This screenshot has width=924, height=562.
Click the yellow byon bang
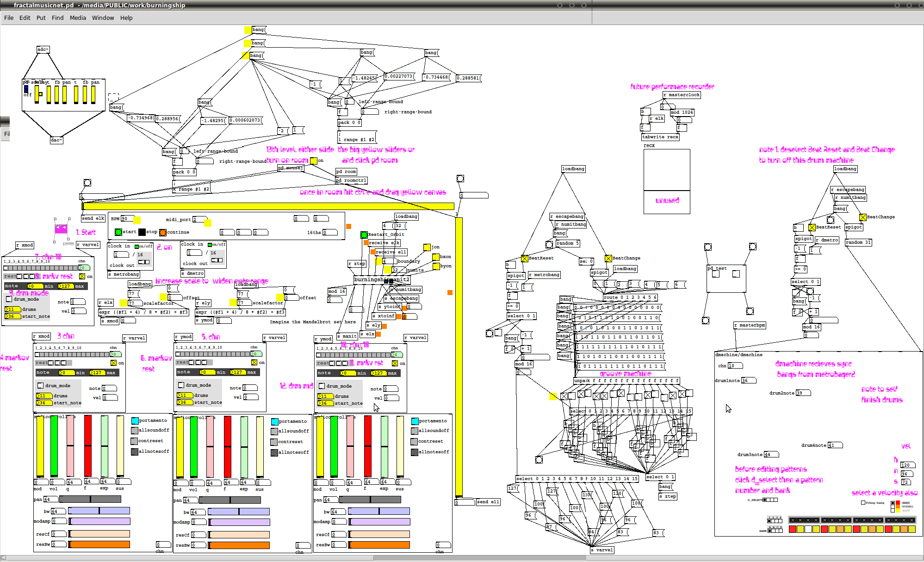pos(436,266)
